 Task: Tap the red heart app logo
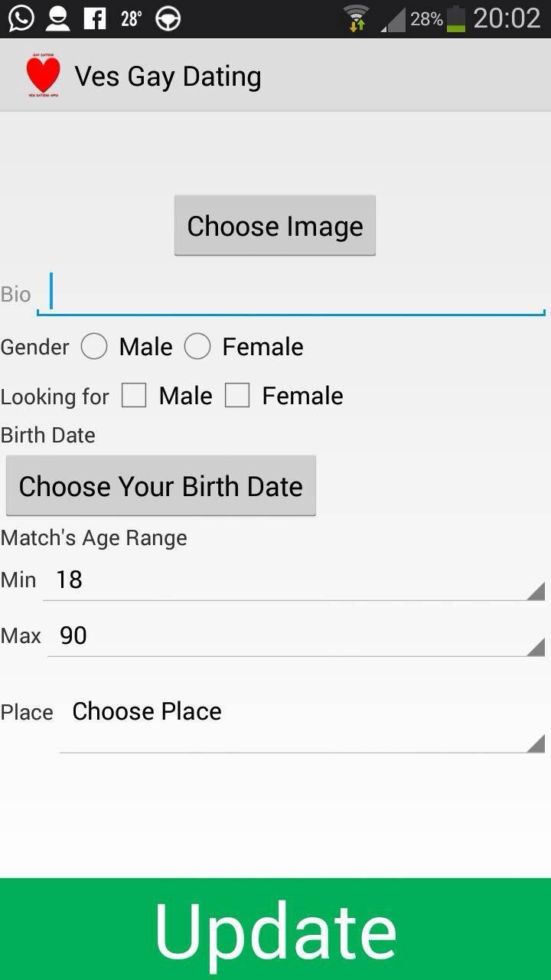click(x=43, y=76)
